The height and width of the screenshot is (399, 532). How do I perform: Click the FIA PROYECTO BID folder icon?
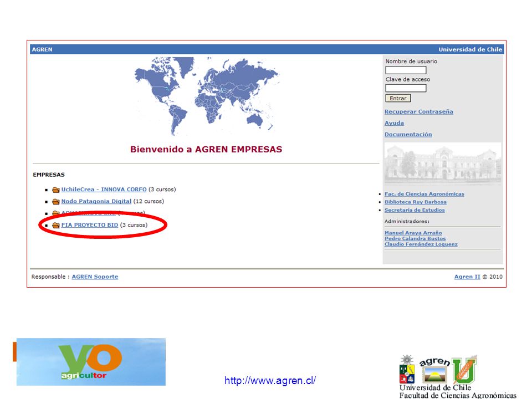(56, 226)
